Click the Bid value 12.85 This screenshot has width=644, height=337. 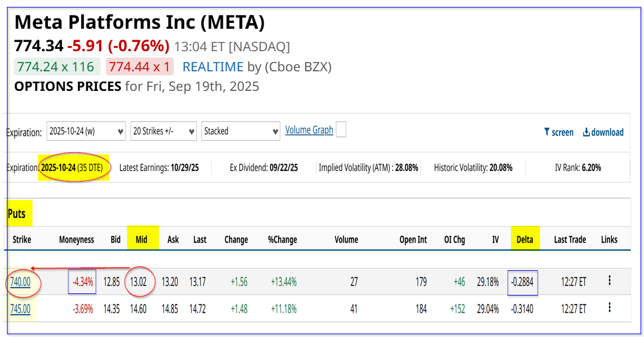pos(112,282)
